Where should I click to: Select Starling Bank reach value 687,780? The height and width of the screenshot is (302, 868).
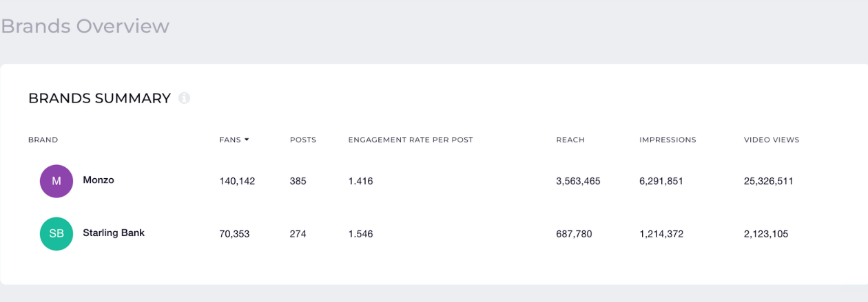coord(574,234)
